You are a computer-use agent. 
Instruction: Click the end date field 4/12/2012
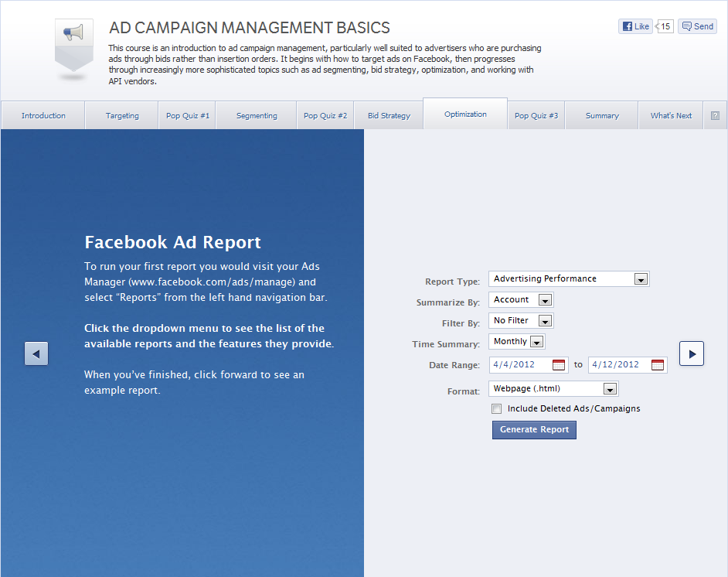point(628,365)
